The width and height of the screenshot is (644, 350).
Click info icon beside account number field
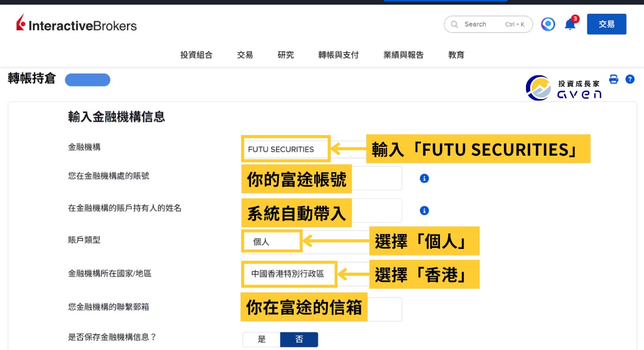coord(424,178)
